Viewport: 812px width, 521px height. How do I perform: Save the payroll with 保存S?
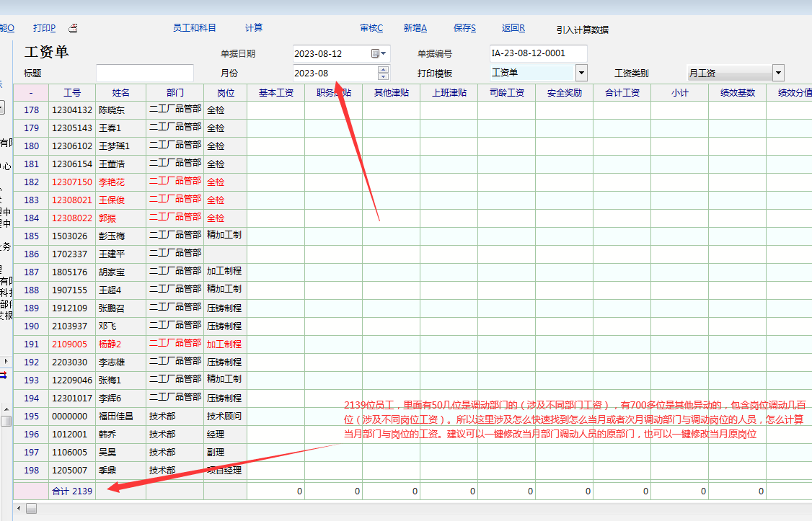click(464, 28)
